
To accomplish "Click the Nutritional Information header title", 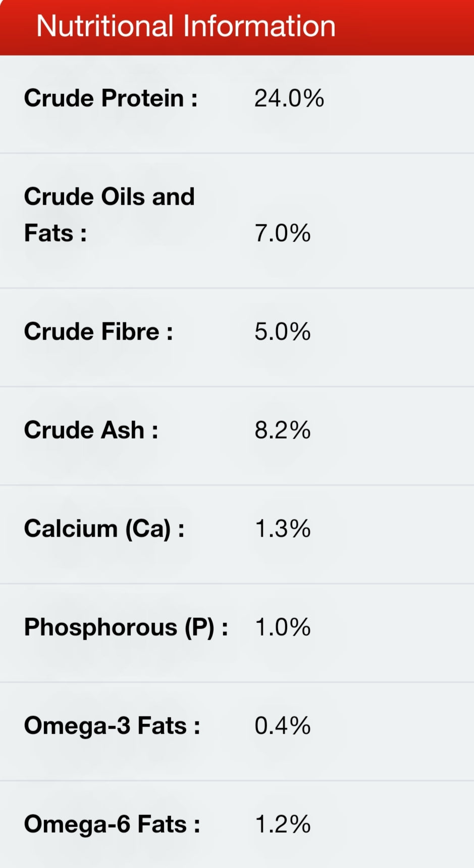I will click(186, 26).
